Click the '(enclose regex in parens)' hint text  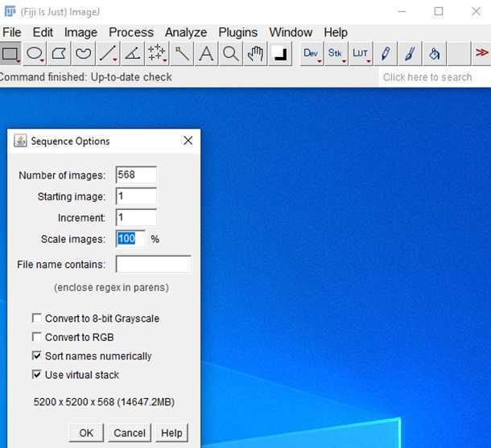point(111,287)
